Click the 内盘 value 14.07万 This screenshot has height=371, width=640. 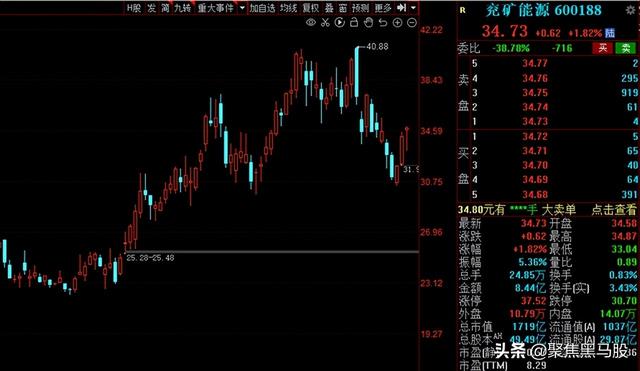coord(618,314)
